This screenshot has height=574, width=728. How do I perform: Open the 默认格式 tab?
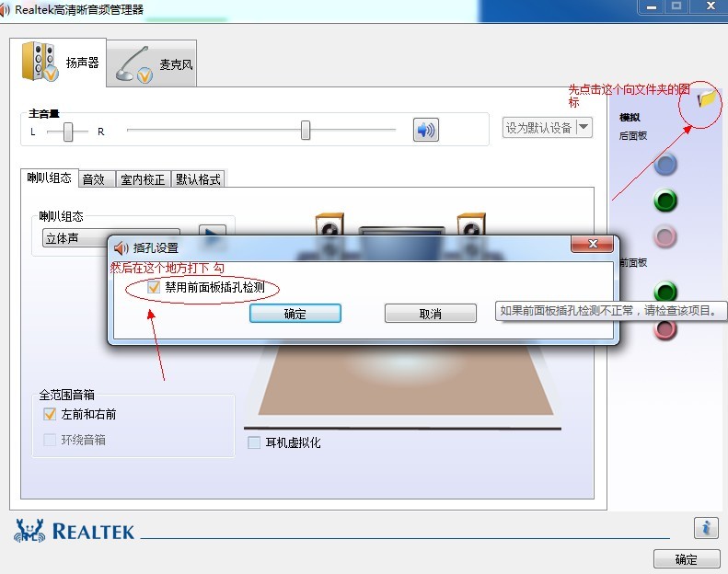198,179
